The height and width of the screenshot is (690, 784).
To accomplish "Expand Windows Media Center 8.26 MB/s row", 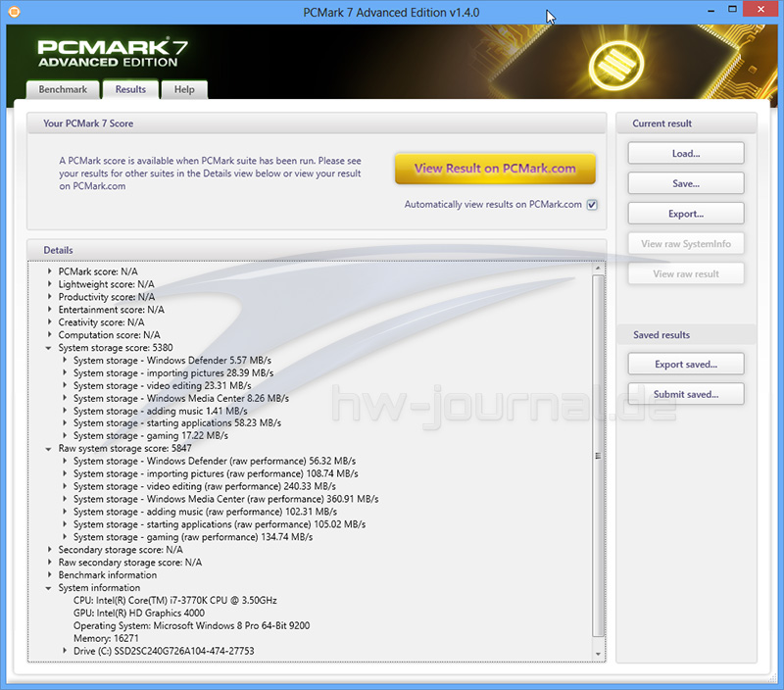I will 65,398.
